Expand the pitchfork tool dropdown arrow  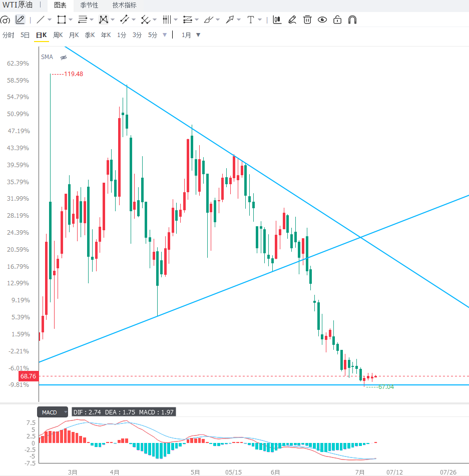155,20
